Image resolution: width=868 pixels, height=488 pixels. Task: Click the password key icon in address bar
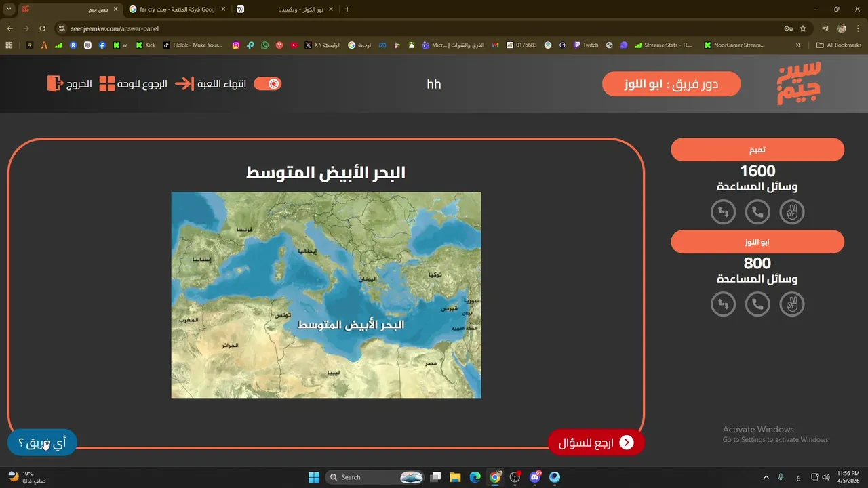(788, 28)
